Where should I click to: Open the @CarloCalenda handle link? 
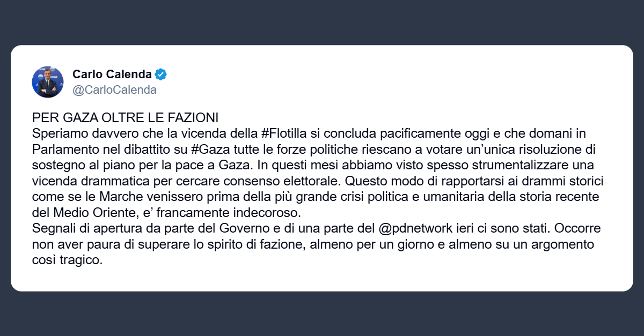click(x=114, y=90)
